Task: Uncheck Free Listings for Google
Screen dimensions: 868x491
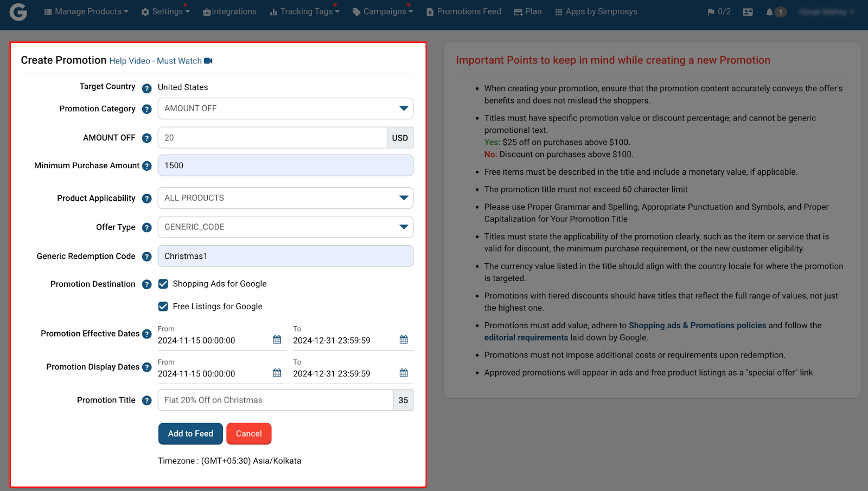Action: [163, 307]
